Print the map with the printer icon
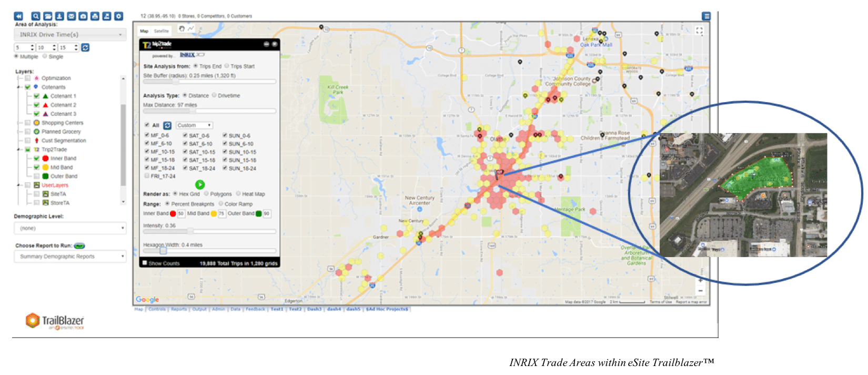Image resolution: width=868 pixels, height=375 pixels. pos(95,16)
